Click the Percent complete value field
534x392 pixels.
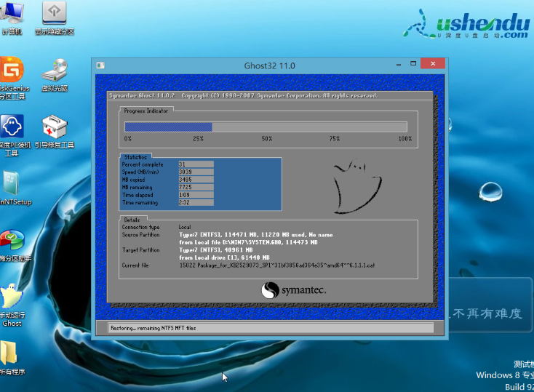pos(196,164)
